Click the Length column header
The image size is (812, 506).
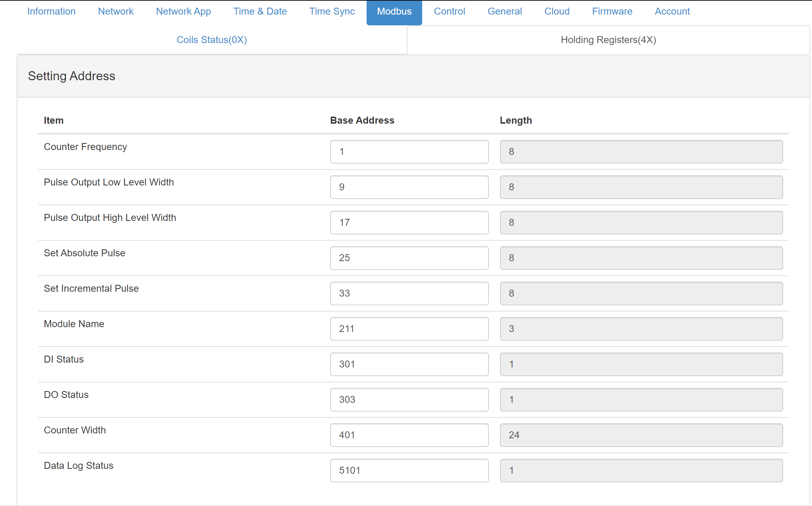(x=516, y=121)
